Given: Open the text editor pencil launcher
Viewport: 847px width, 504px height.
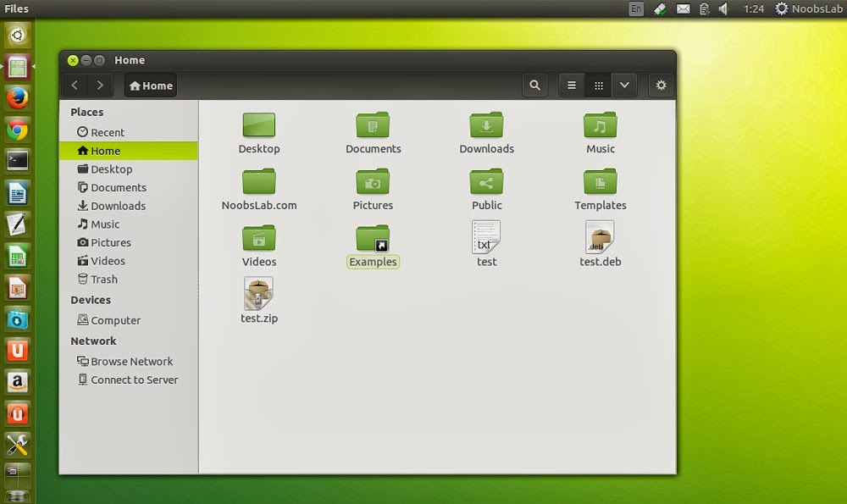Looking at the screenshot, I should (x=17, y=224).
